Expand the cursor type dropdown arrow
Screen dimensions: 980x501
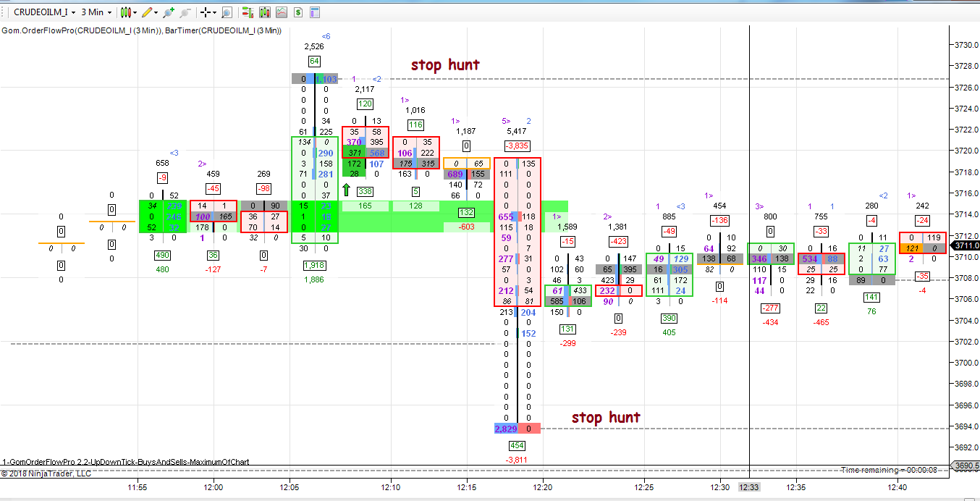[215, 12]
